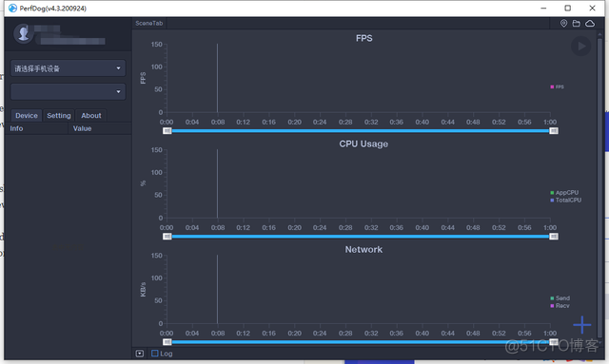
Task: Click the cloud upload icon
Action: 590,23
